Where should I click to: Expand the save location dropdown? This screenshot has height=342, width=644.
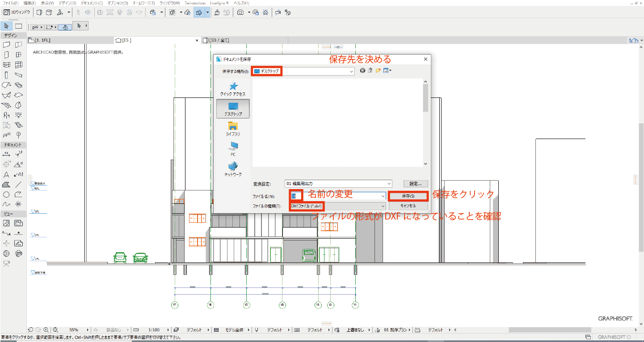point(352,71)
